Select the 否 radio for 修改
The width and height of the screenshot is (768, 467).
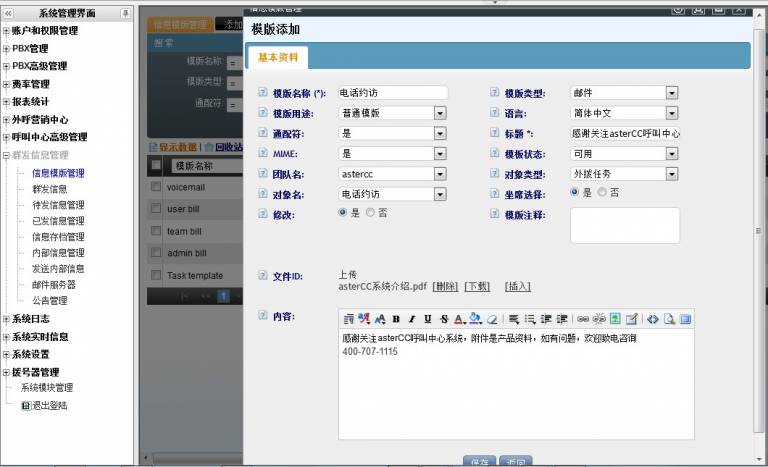pos(371,213)
